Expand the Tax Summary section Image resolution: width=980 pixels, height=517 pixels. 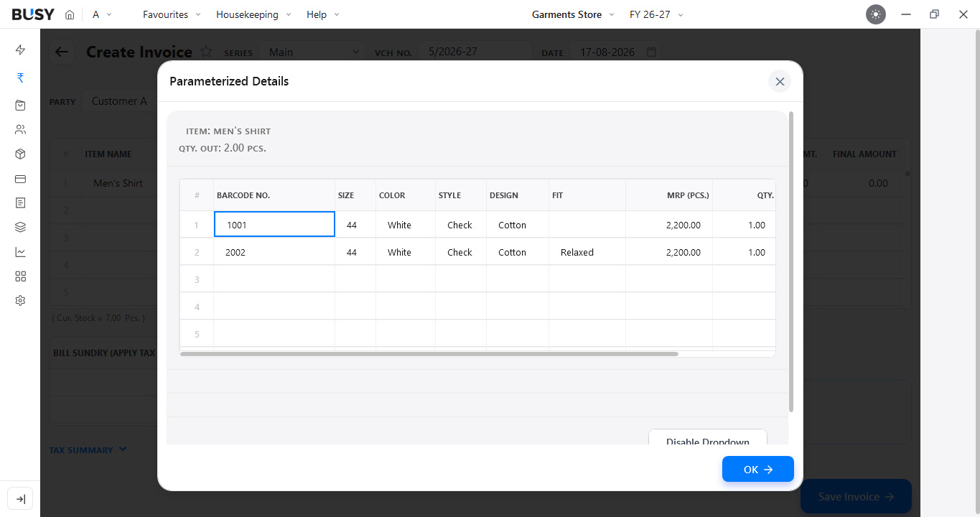(88, 450)
